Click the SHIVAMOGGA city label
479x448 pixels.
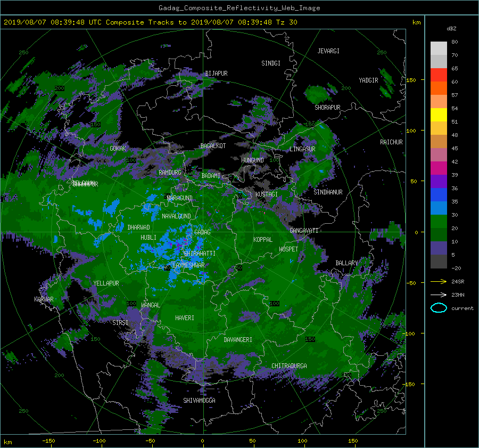pos(199,400)
